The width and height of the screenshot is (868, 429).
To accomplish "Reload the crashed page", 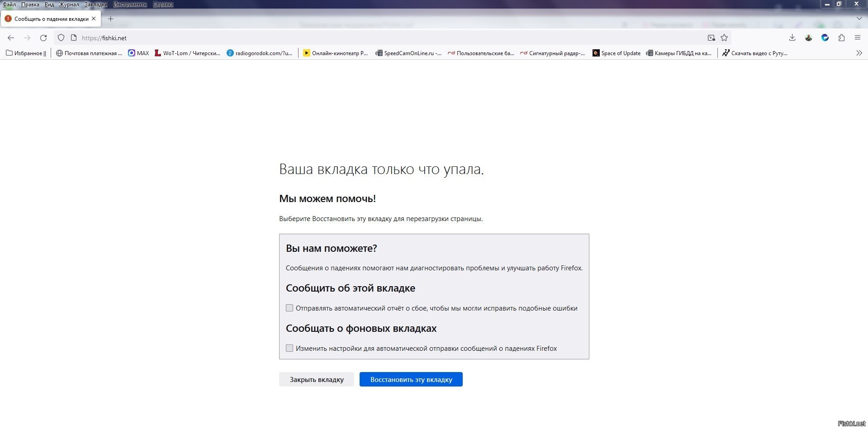I will [x=43, y=38].
